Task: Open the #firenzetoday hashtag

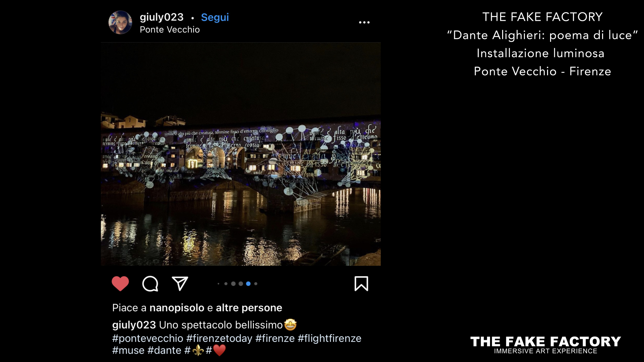Action: pyautogui.click(x=219, y=338)
